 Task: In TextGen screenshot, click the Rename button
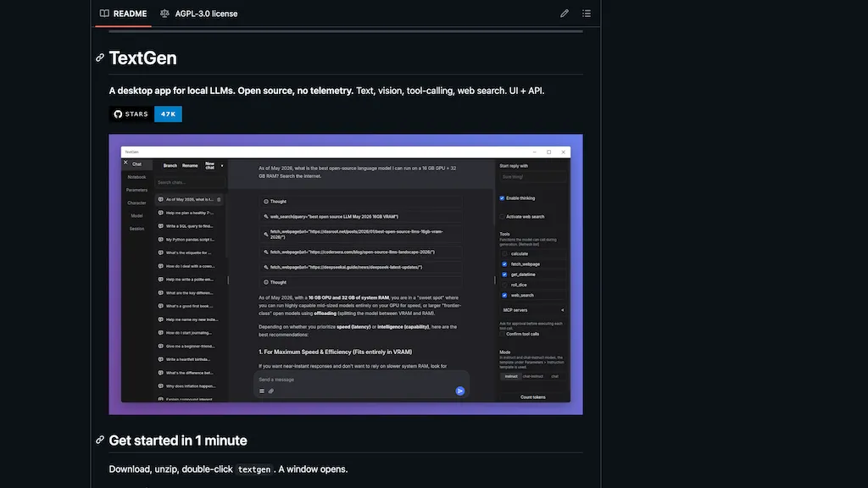tap(190, 165)
